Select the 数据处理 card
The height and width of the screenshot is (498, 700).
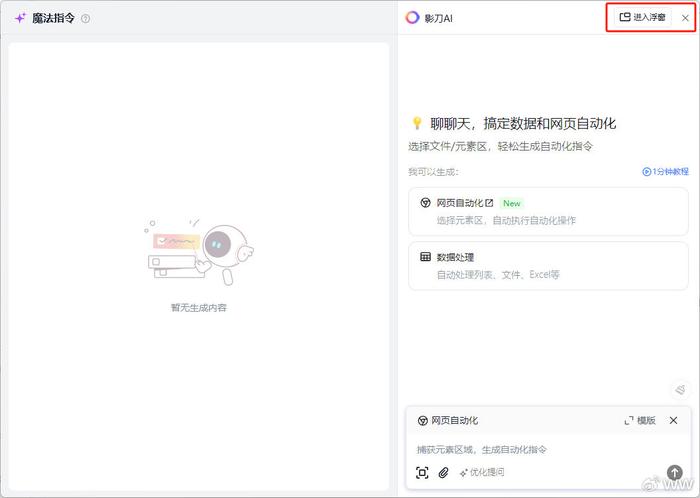point(548,266)
